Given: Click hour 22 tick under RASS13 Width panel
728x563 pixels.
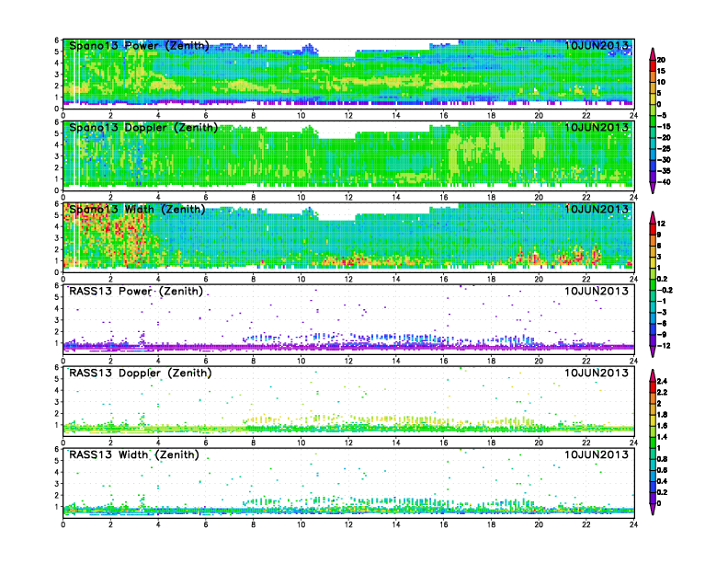Looking at the screenshot, I should click(x=586, y=524).
